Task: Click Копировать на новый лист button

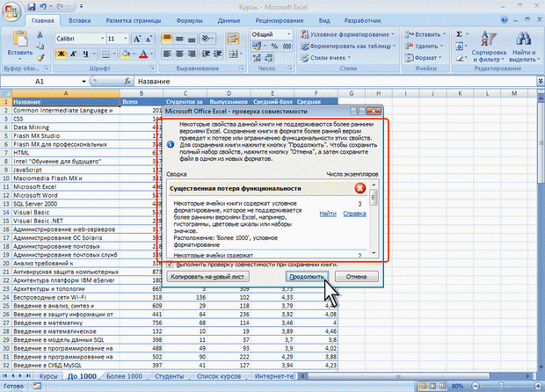Action: click(x=207, y=277)
